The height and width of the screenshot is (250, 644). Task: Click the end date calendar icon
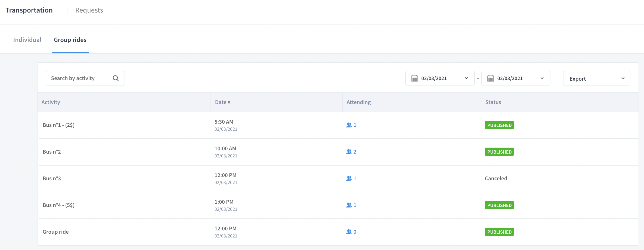click(x=490, y=78)
